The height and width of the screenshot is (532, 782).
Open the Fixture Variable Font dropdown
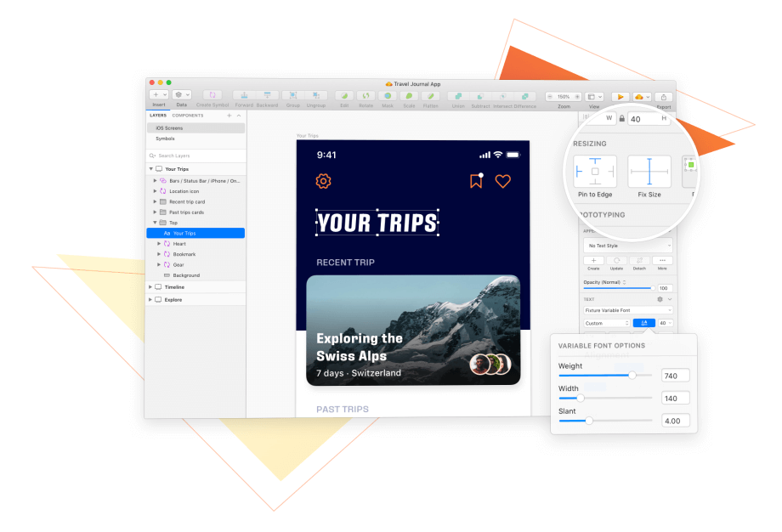628,310
